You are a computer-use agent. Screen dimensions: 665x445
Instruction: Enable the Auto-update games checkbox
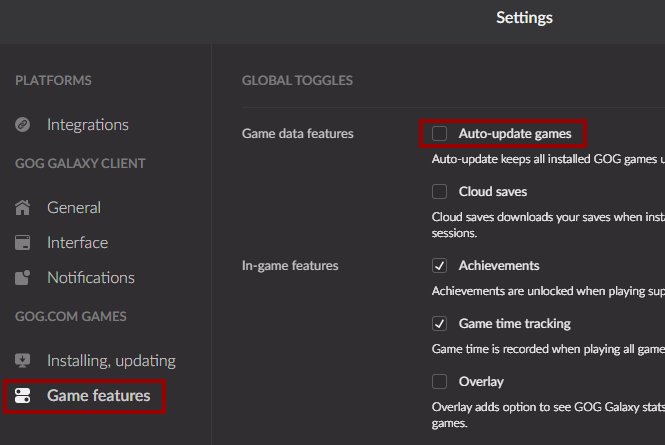pyautogui.click(x=439, y=133)
